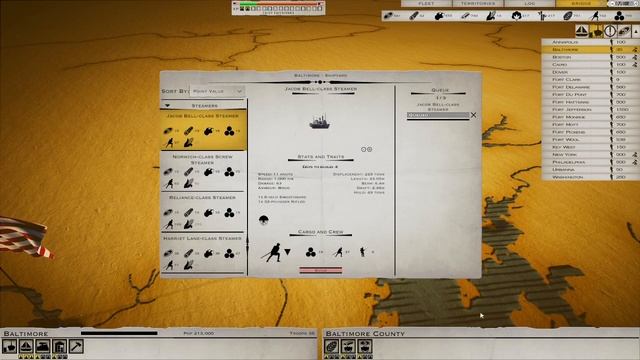Click the first Baltimore County resource icon

click(331, 347)
